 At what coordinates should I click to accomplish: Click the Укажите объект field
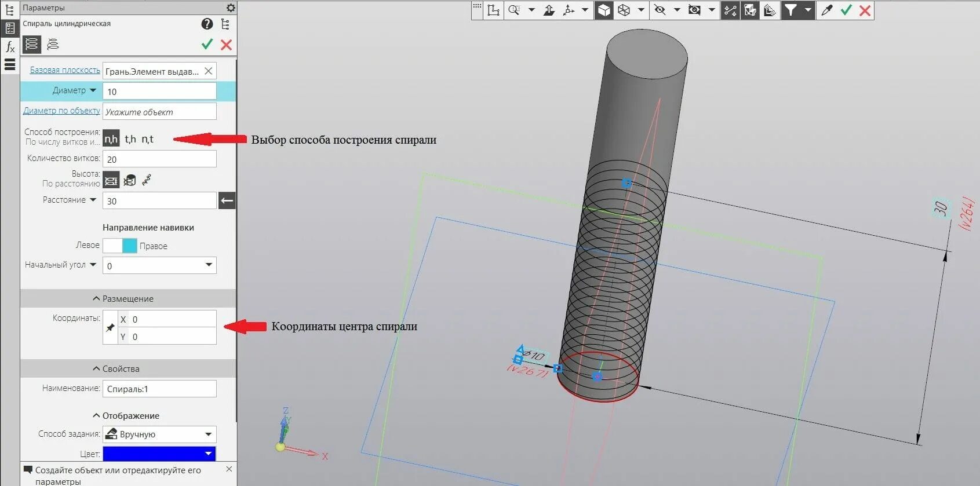point(159,111)
